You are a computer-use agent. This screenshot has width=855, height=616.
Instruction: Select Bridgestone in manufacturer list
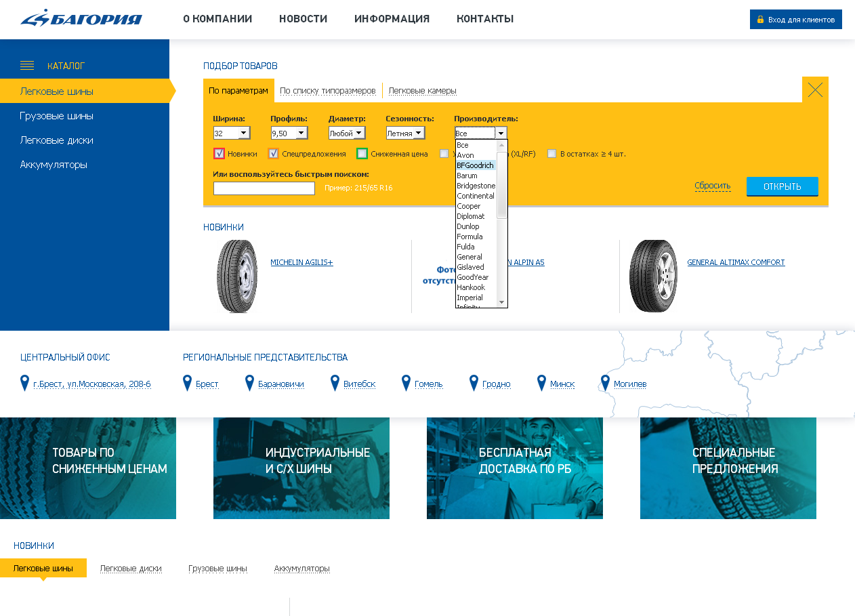tap(476, 186)
